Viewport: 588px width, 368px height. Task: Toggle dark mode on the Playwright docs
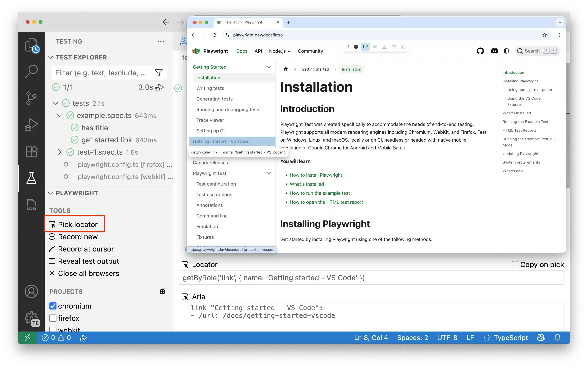point(506,51)
